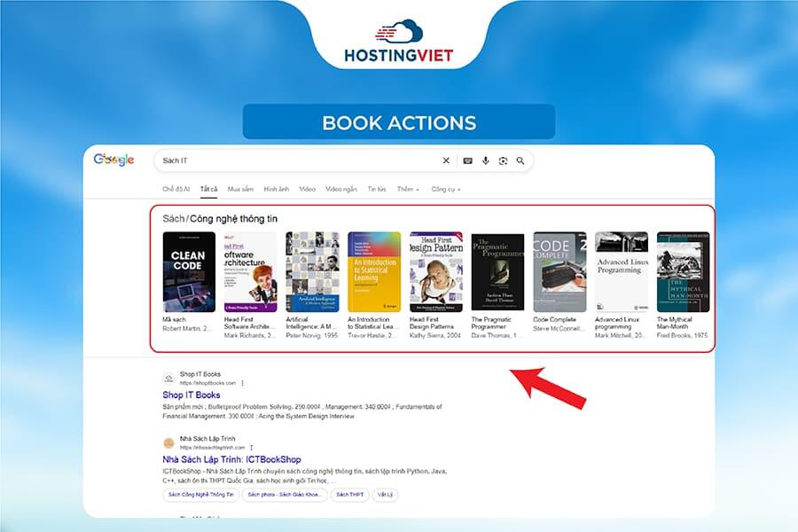Click the Sách THPT chip button
Image resolution: width=798 pixels, height=532 pixels.
pyautogui.click(x=348, y=495)
